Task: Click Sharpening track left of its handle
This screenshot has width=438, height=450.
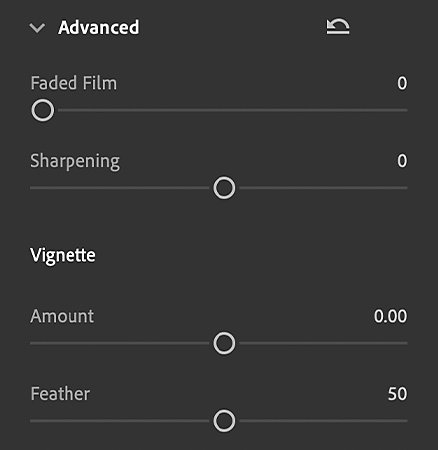Action: [119, 188]
